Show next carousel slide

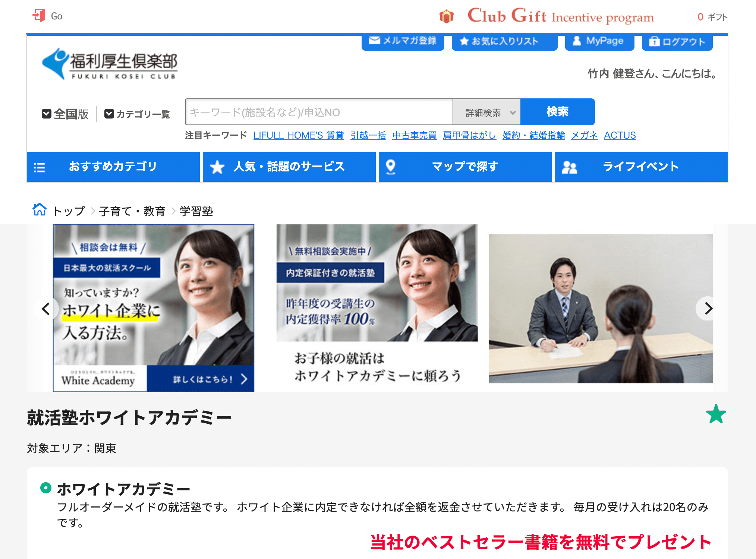pyautogui.click(x=708, y=308)
